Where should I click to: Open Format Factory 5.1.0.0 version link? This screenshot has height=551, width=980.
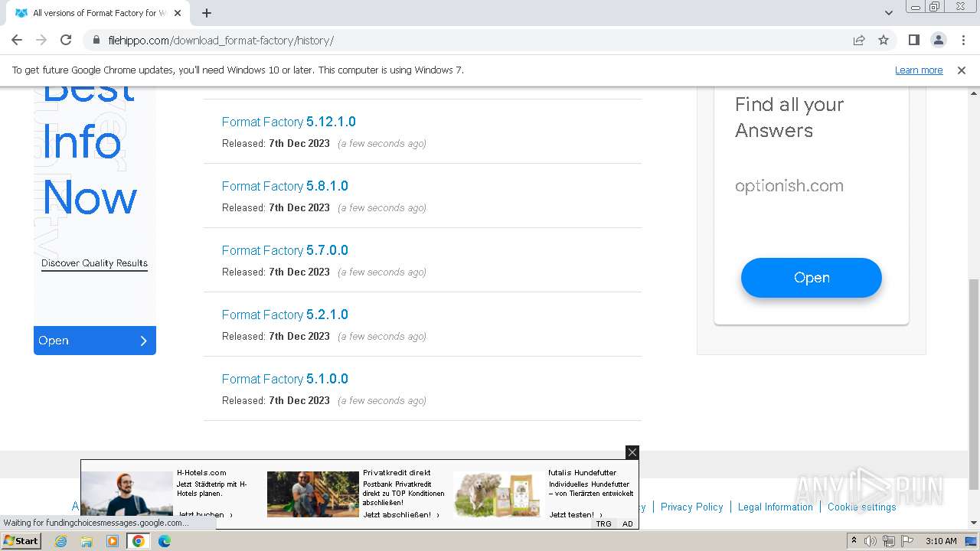[x=285, y=379]
